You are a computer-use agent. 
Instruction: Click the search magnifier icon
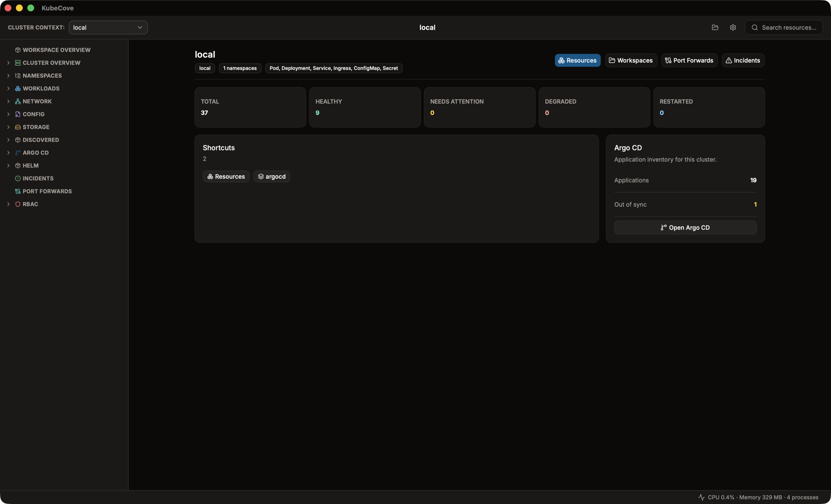coord(755,27)
